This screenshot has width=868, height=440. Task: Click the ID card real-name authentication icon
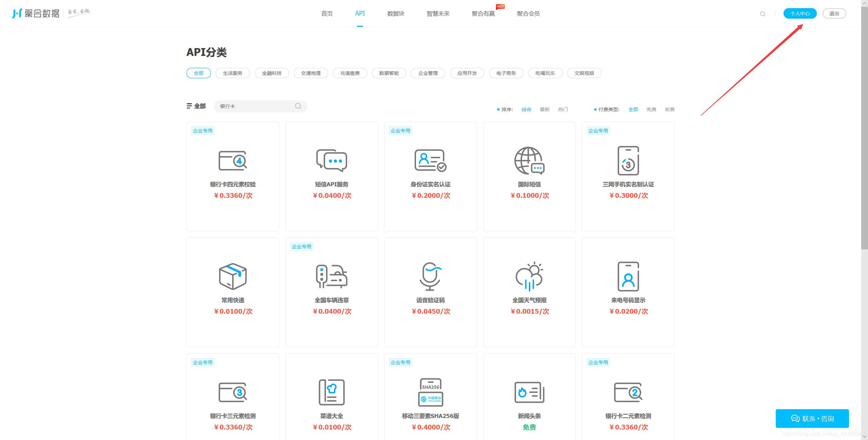point(430,161)
